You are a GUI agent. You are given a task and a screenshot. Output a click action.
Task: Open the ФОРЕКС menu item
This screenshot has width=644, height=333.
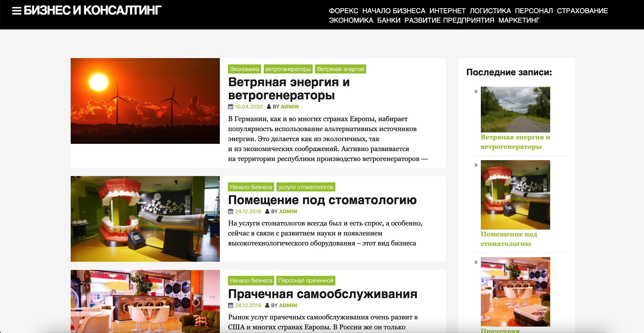343,11
